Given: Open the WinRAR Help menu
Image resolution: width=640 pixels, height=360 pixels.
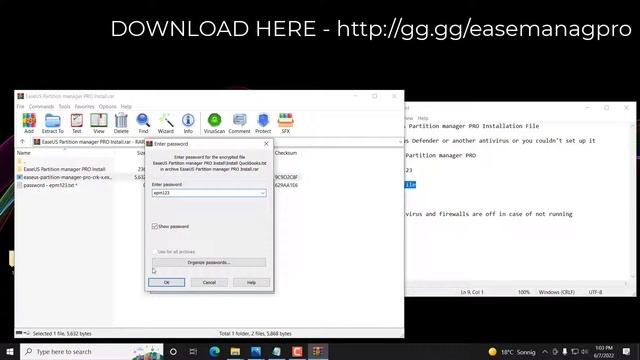Looking at the screenshot, I should [126, 107].
